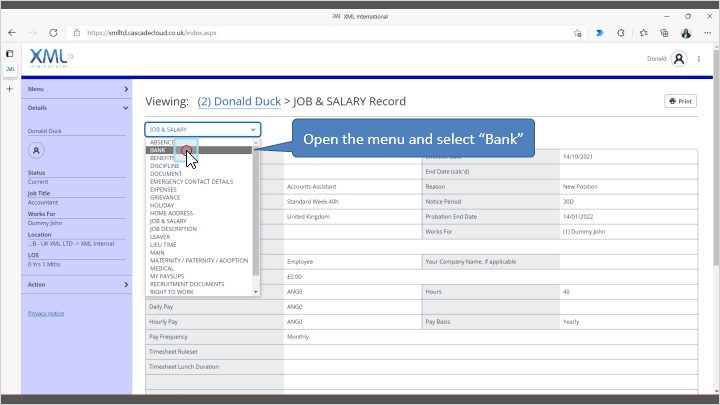Select MATERNITY / PATERNITY / ADOPTION option

point(199,260)
